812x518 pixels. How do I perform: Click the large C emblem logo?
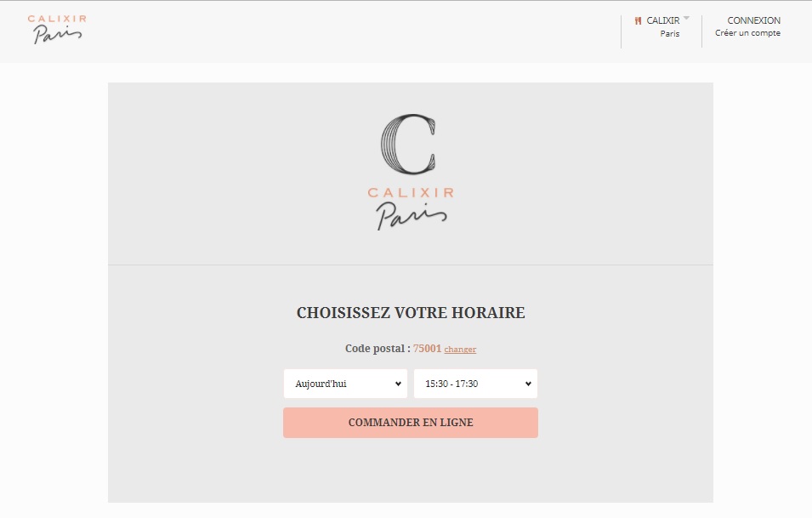pos(409,144)
